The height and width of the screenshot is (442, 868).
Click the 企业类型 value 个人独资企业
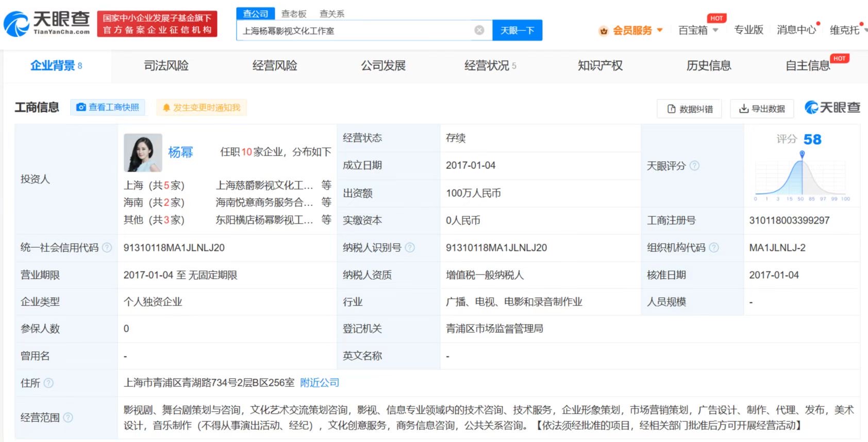(153, 302)
